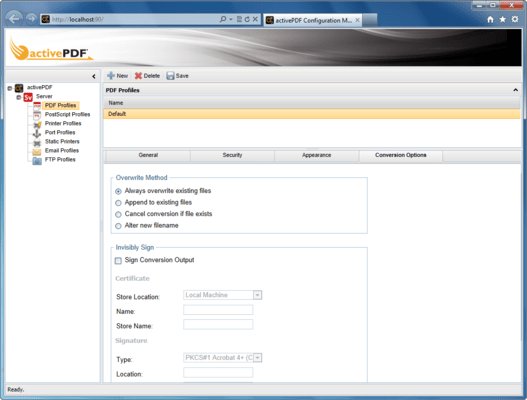The image size is (527, 400).
Task: Open browser Favorites star icon
Action: 502,19
